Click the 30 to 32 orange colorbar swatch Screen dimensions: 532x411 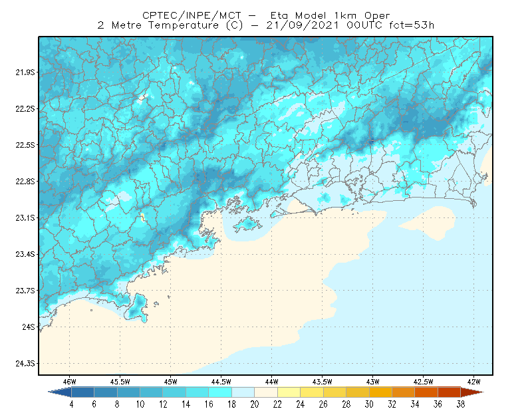[x=380, y=392]
